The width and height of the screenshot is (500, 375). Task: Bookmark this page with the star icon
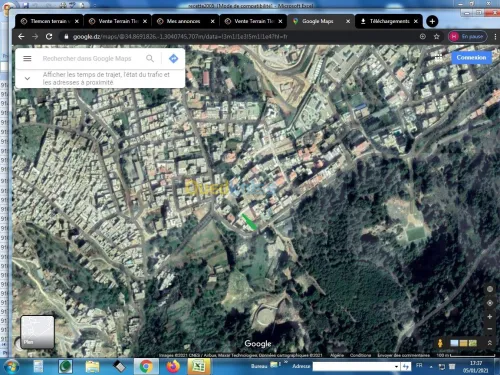pos(437,37)
